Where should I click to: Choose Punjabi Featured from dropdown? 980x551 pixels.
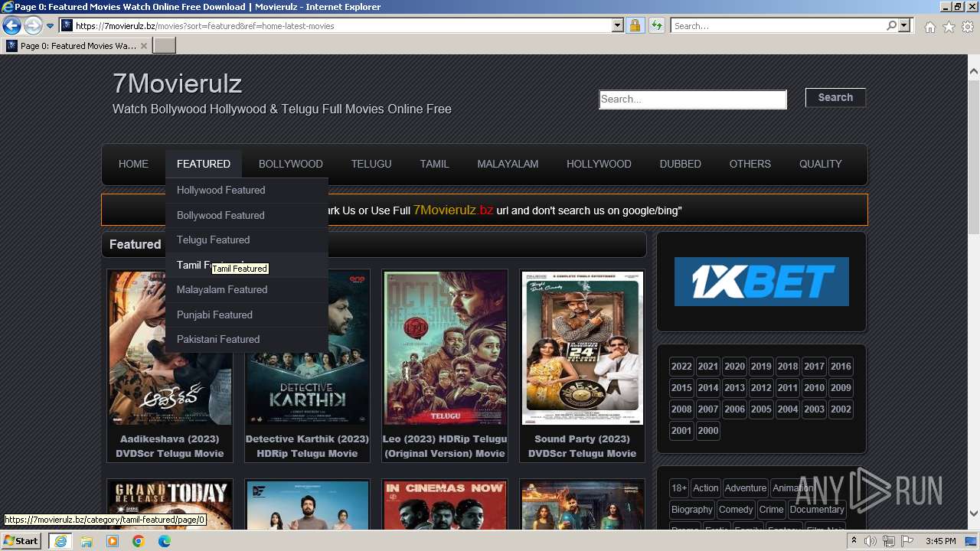pos(247,315)
